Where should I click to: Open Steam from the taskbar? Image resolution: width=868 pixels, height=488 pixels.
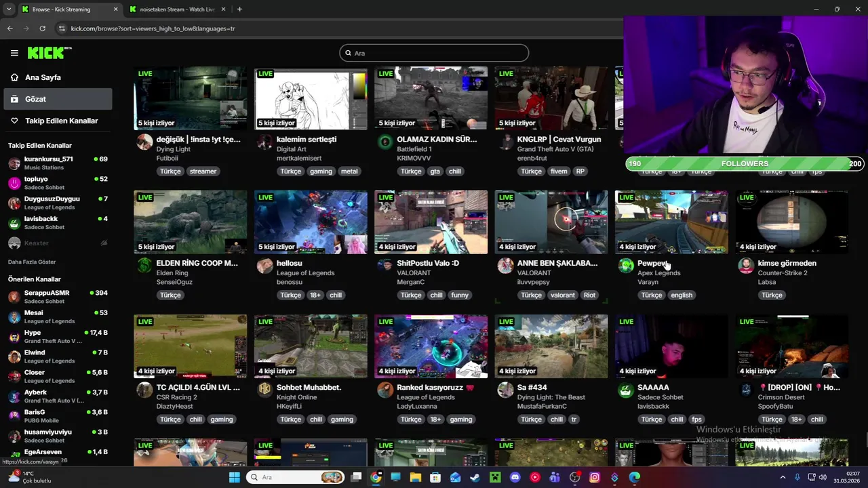475,477
